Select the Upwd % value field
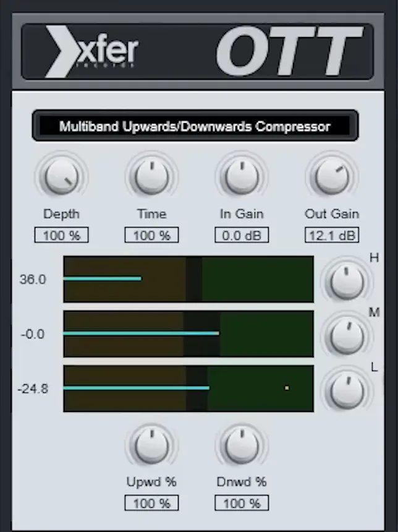Viewport: 398px width, 532px height. 151,503
